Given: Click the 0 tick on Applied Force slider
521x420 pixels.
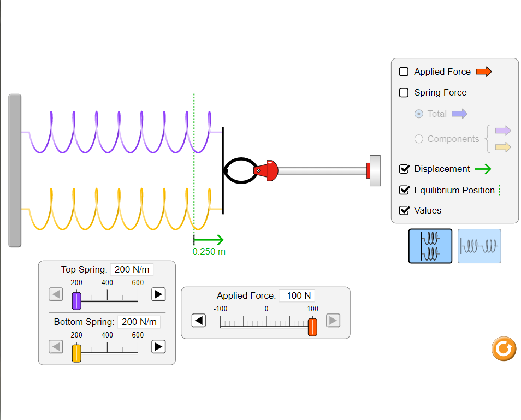Looking at the screenshot, I should (x=267, y=321).
